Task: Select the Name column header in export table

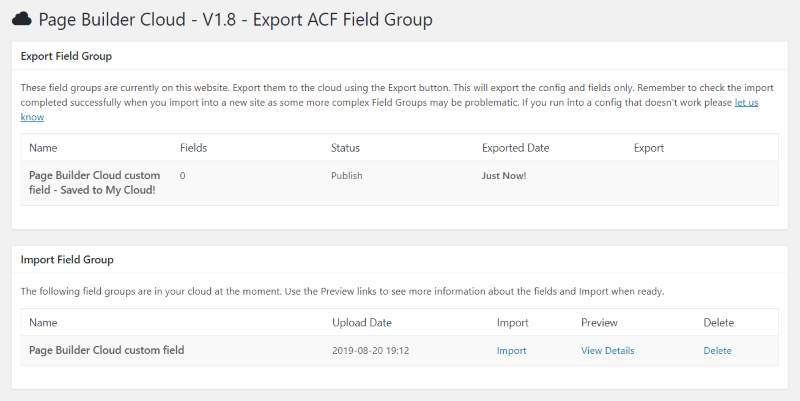Action: pos(43,148)
